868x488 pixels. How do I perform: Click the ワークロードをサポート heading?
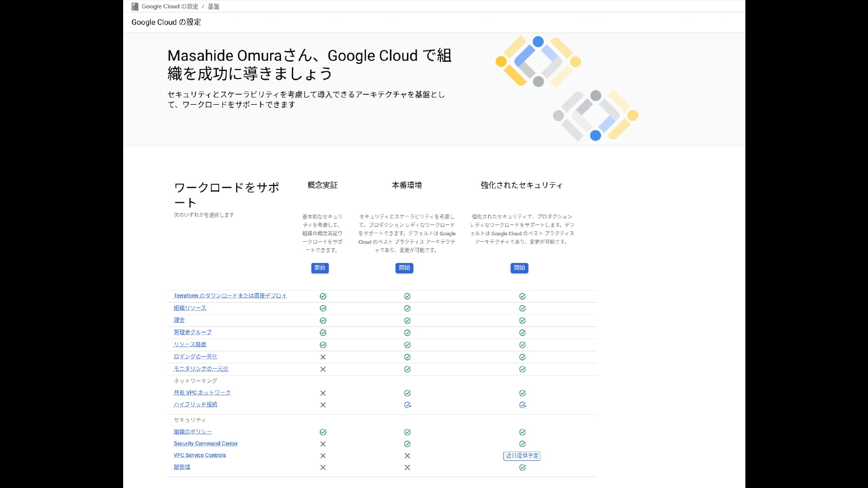[x=227, y=195]
